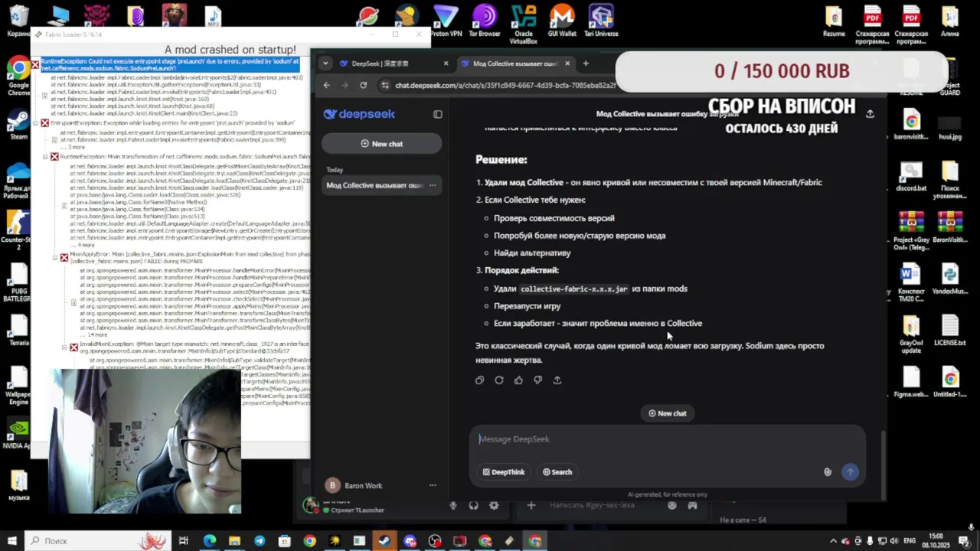Image resolution: width=980 pixels, height=551 pixels.
Task: Open File Explorer from the taskbar
Action: pos(234,541)
